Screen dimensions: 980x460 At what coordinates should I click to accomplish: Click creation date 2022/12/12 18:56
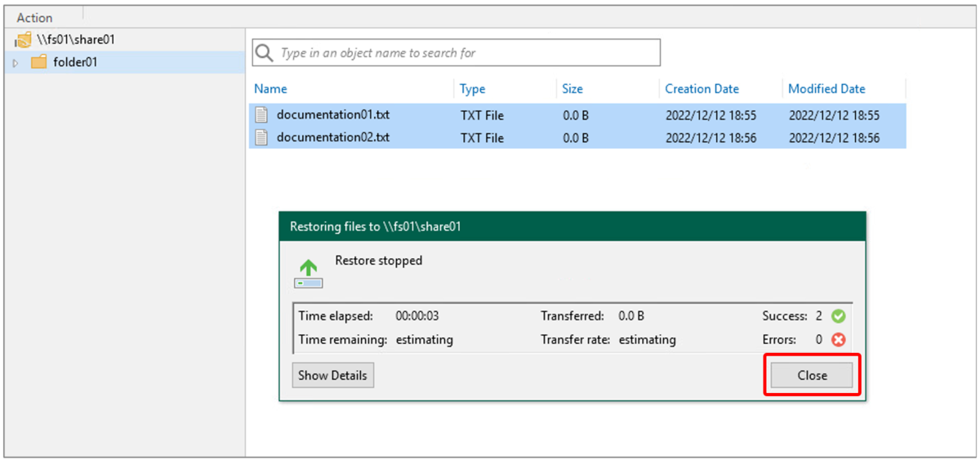click(710, 138)
